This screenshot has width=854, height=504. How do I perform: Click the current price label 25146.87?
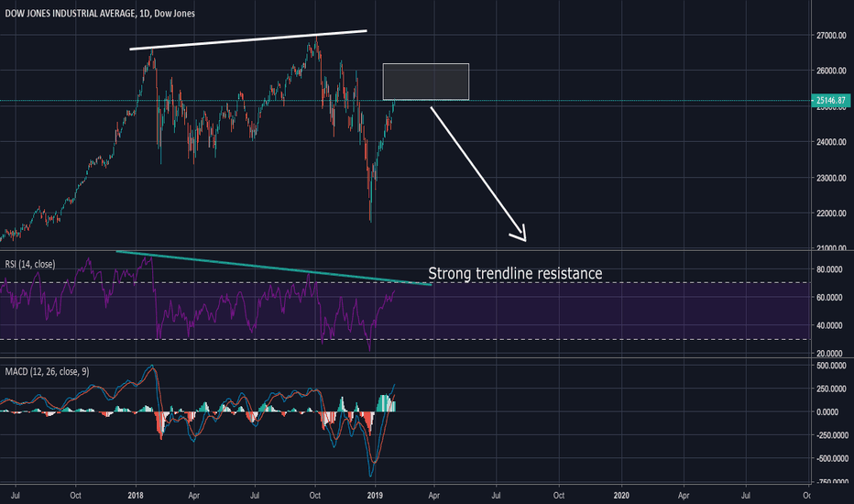pyautogui.click(x=830, y=100)
